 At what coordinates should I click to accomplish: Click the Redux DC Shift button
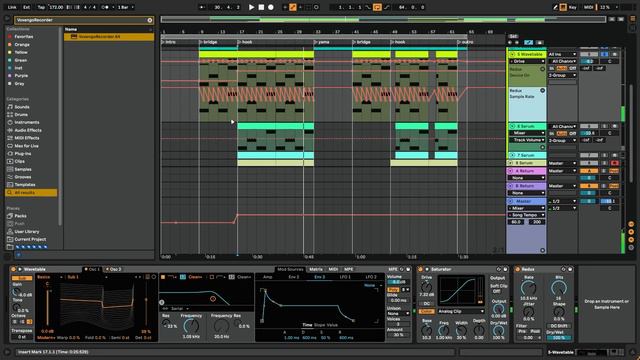tap(558, 326)
